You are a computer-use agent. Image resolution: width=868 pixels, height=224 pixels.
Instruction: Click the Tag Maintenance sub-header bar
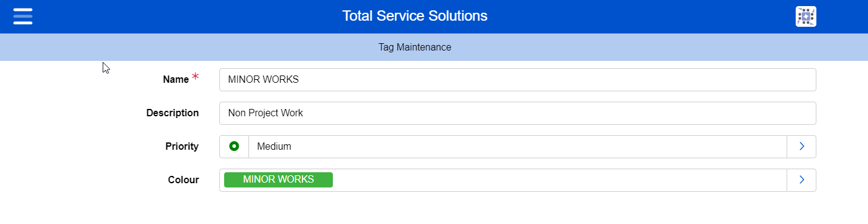pyautogui.click(x=434, y=47)
